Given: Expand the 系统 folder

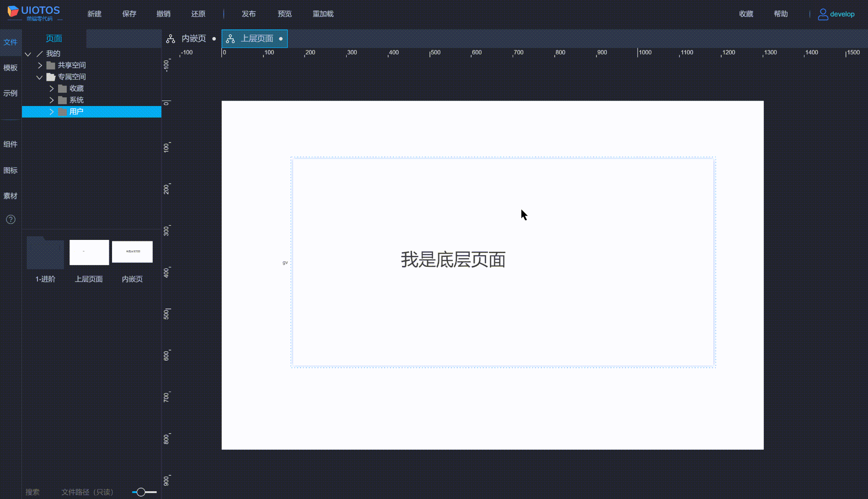Looking at the screenshot, I should click(51, 100).
